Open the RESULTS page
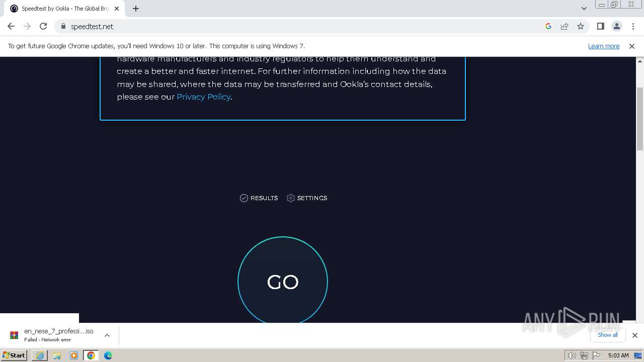Screen dimensions: 644x362 (259, 198)
